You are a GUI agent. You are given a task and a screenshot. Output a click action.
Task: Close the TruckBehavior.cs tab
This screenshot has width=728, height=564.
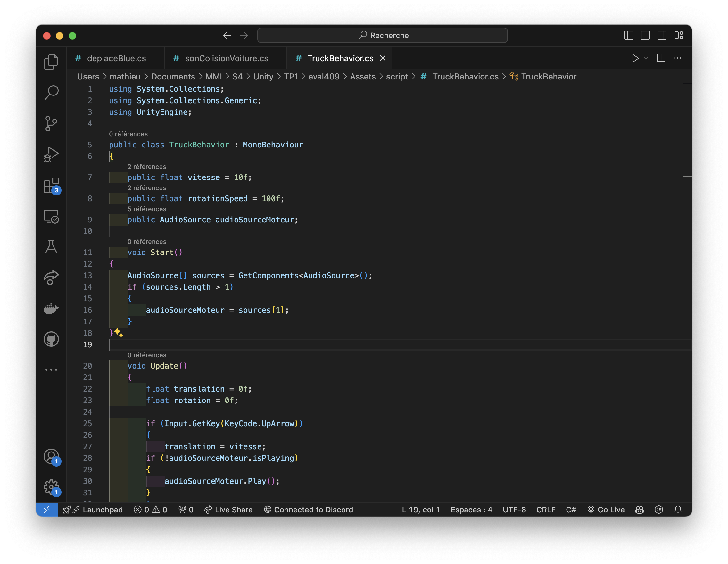pyautogui.click(x=383, y=58)
